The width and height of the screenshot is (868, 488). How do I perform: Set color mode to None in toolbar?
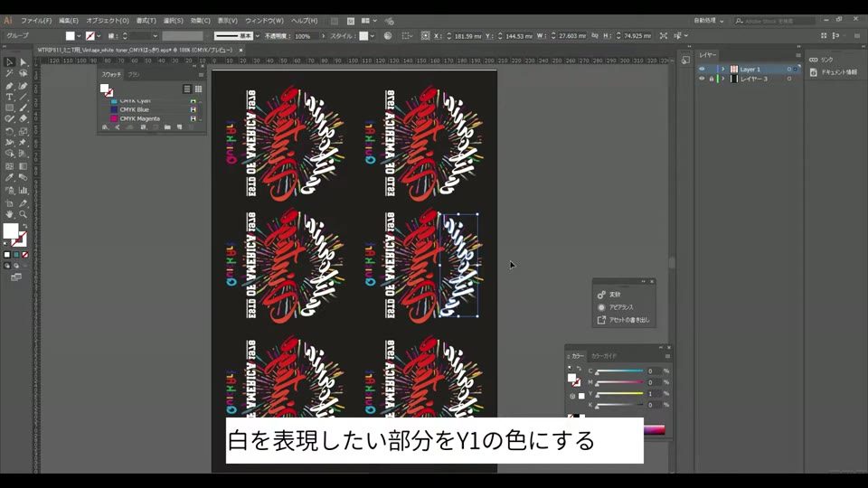tap(25, 255)
